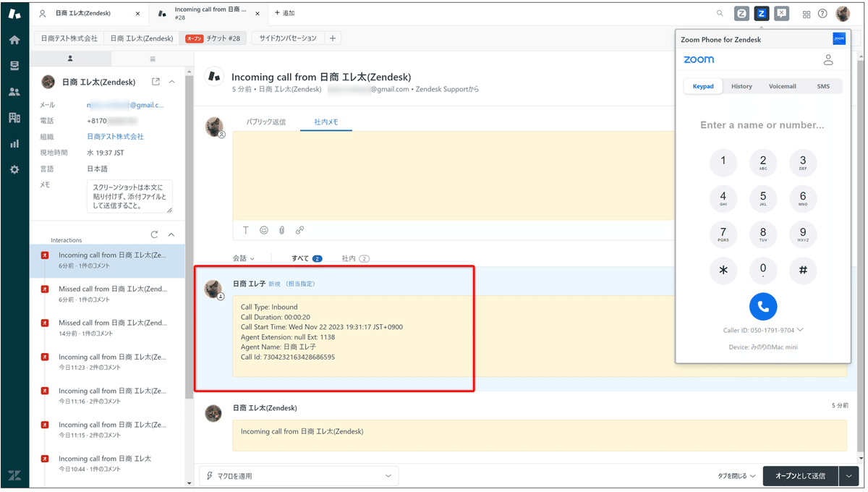Add a sidebar conversation with plus button
Screen dimensions: 868x492
[333, 38]
